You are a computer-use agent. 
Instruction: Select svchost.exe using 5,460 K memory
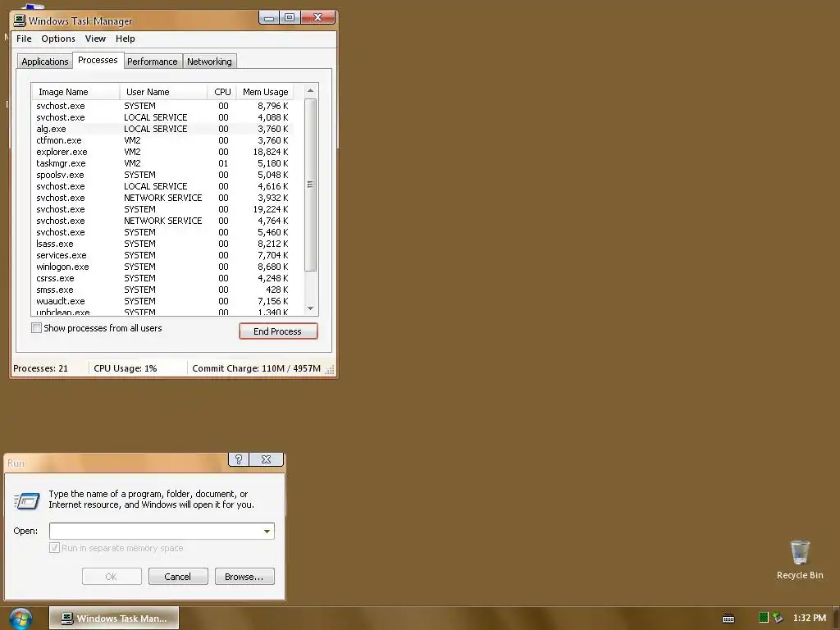[x=162, y=232]
